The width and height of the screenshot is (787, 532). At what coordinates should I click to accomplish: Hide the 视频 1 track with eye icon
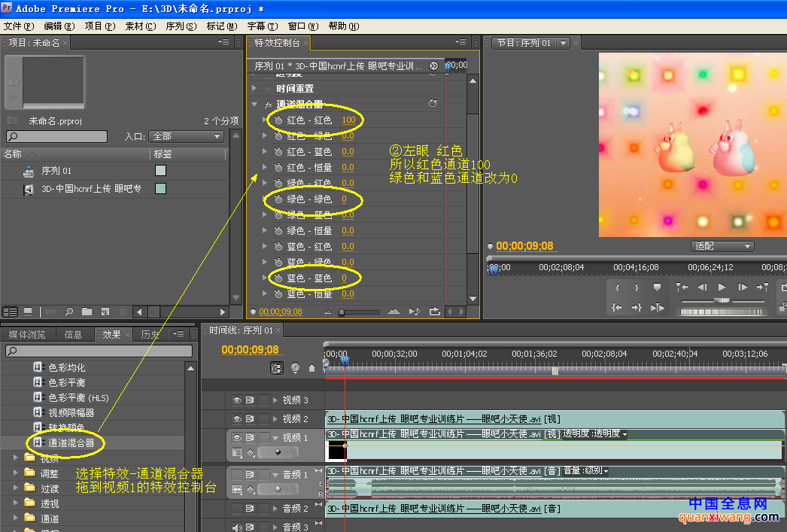[237, 437]
